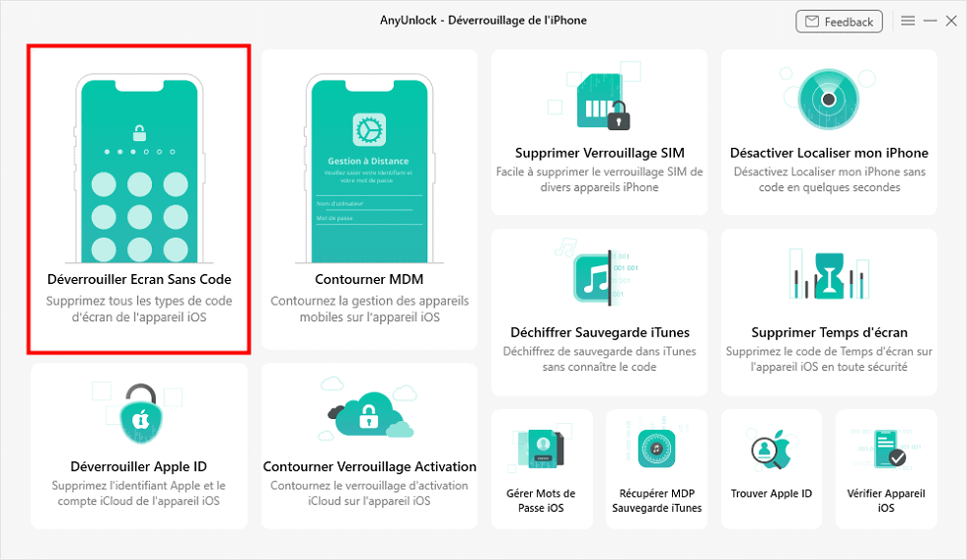Select Déverrouiller Ecran Sans Code
Screen dimensions: 967x560
click(x=139, y=279)
